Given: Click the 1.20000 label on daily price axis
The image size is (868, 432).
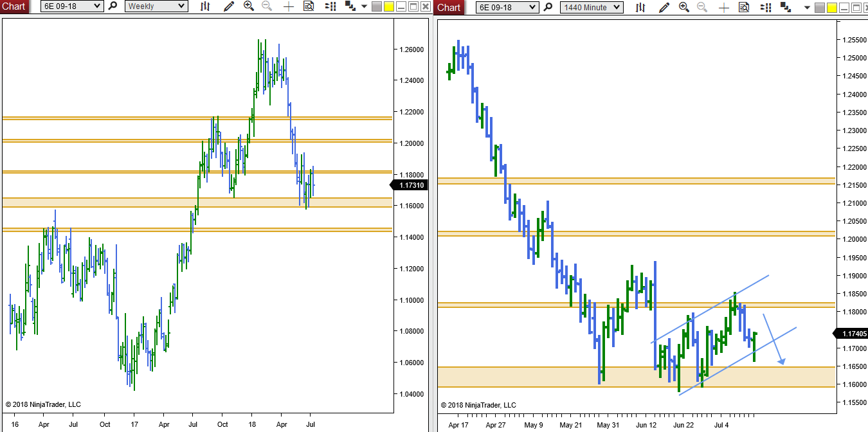Looking at the screenshot, I should click(854, 240).
